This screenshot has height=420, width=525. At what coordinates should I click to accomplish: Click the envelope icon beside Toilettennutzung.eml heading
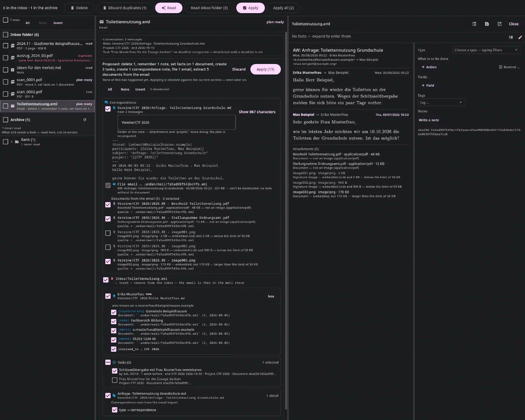(102, 22)
